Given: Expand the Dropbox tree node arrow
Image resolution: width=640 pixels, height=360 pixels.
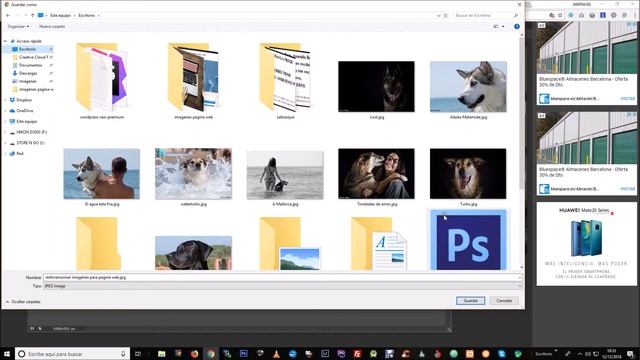Looking at the screenshot, I should 6,100.
